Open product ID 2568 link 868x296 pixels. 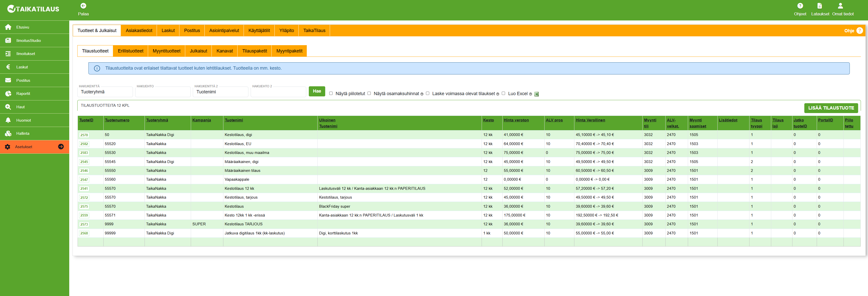click(84, 233)
